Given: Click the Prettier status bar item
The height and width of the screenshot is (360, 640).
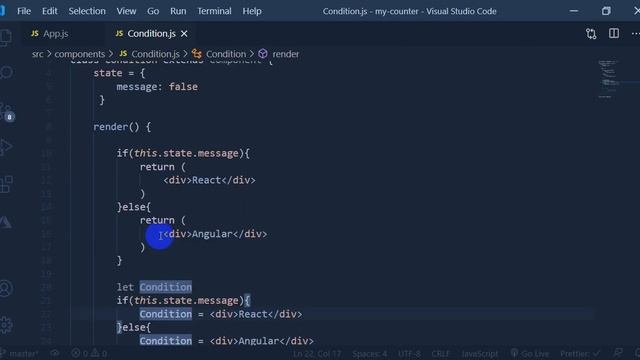Looking at the screenshot, I should point(580,353).
